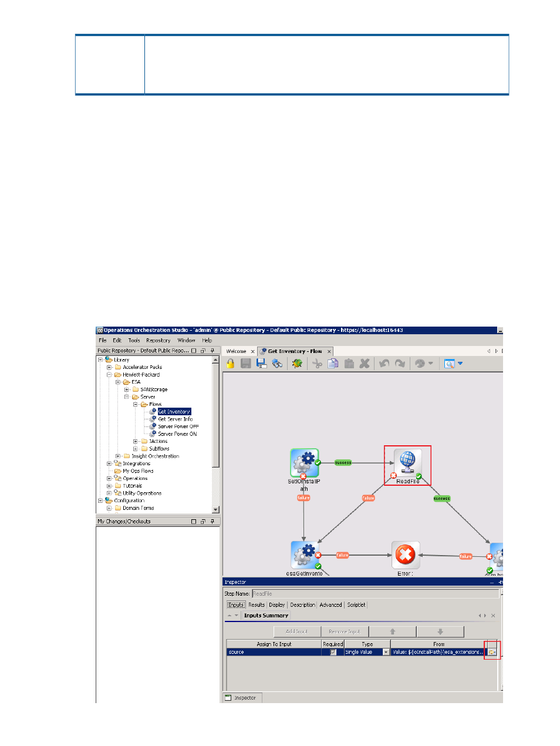Open the Edit menu
Screen dimensions: 560x746
[x=117, y=340]
